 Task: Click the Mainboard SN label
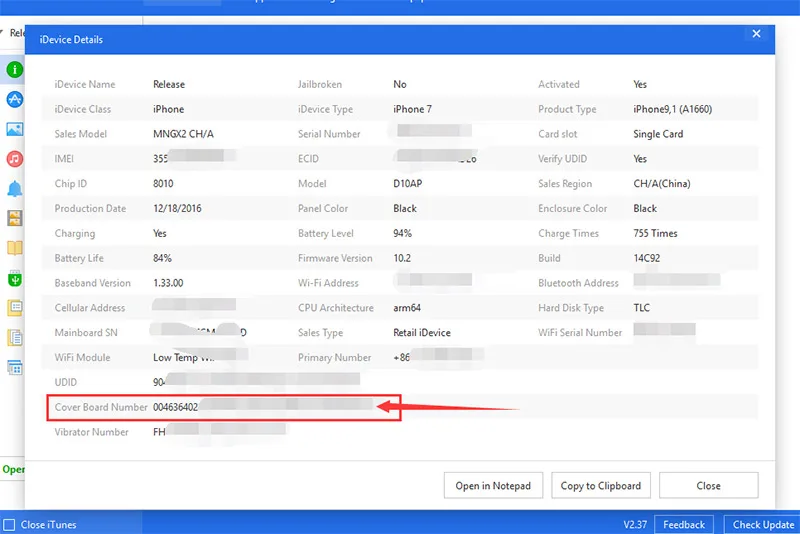(x=86, y=333)
